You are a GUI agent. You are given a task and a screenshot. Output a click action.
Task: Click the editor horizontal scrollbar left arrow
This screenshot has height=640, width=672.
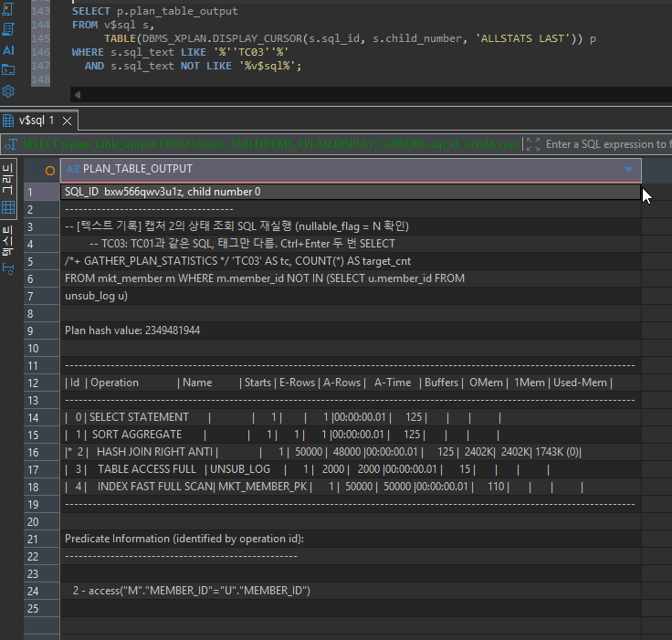click(x=77, y=95)
